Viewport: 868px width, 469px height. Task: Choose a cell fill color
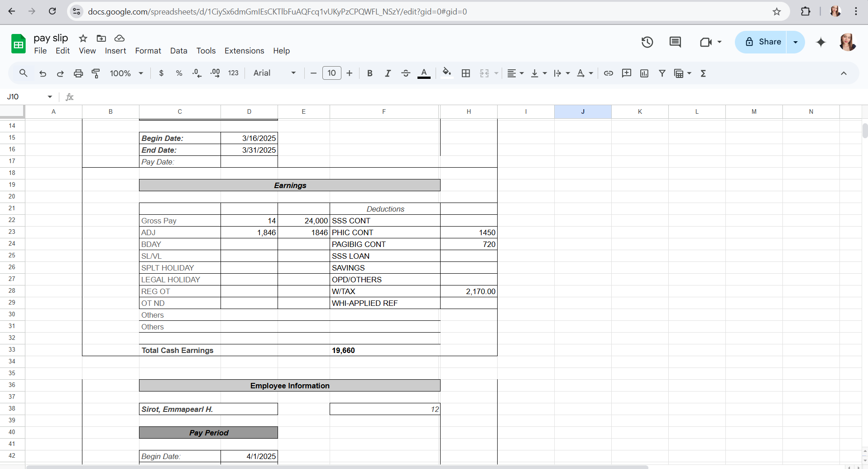tap(447, 73)
